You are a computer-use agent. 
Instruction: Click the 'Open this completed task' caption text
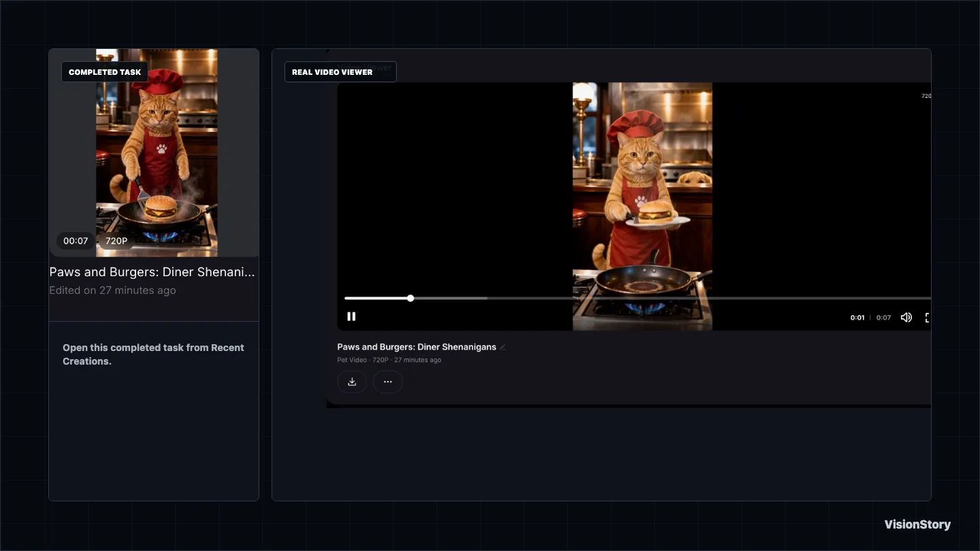click(x=153, y=354)
